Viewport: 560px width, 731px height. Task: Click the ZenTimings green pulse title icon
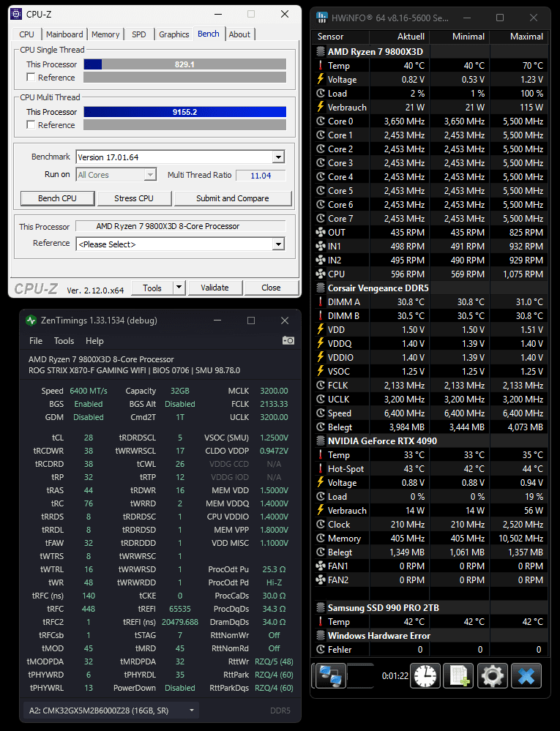pos(31,320)
